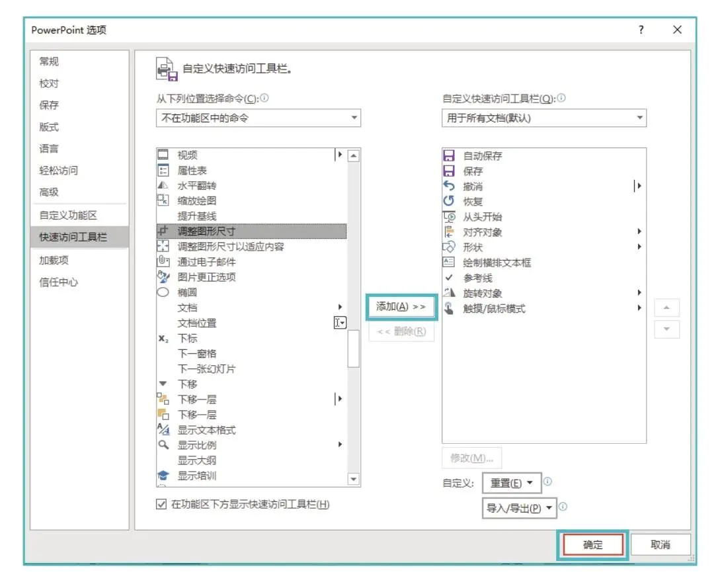Click the 缩放绘图 icon
This screenshot has width=722, height=588.
click(163, 200)
